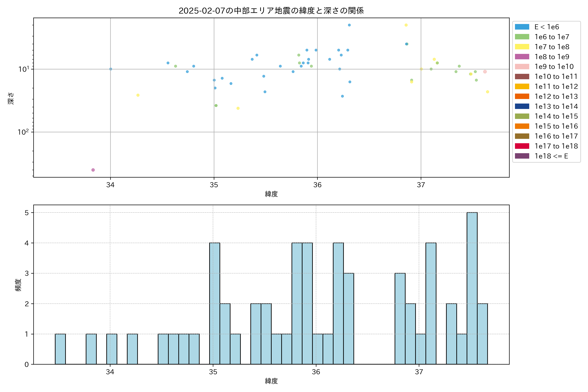Click the histogram bar at latitude 35 with height 4
588x392 pixels.
tap(214, 303)
